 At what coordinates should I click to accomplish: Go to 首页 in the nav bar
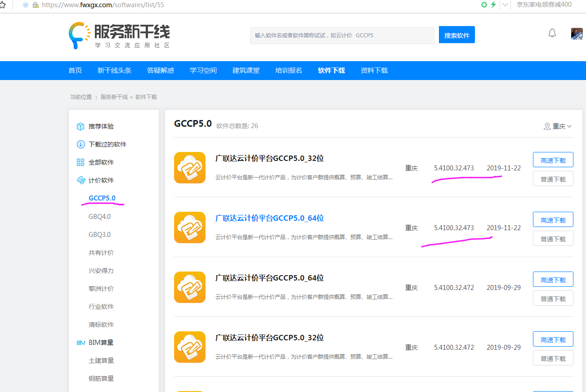[x=75, y=71]
